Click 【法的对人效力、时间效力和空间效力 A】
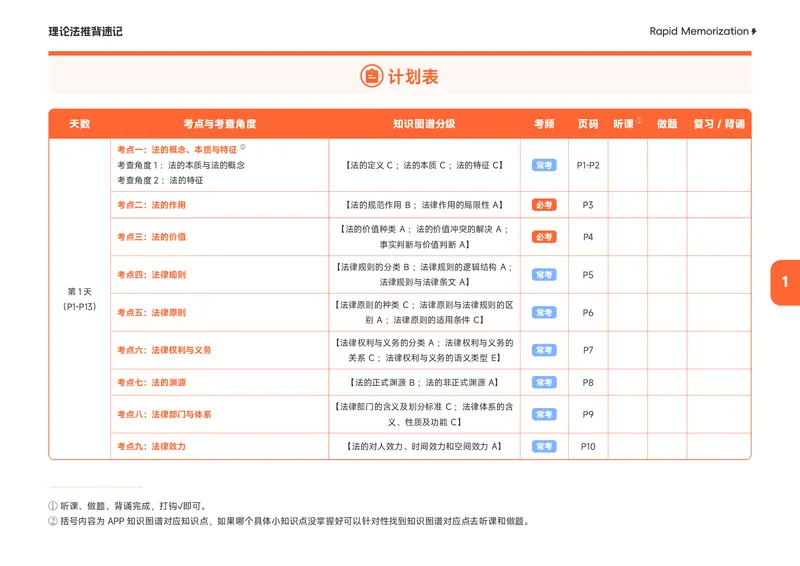The height and width of the screenshot is (566, 800). (x=424, y=446)
